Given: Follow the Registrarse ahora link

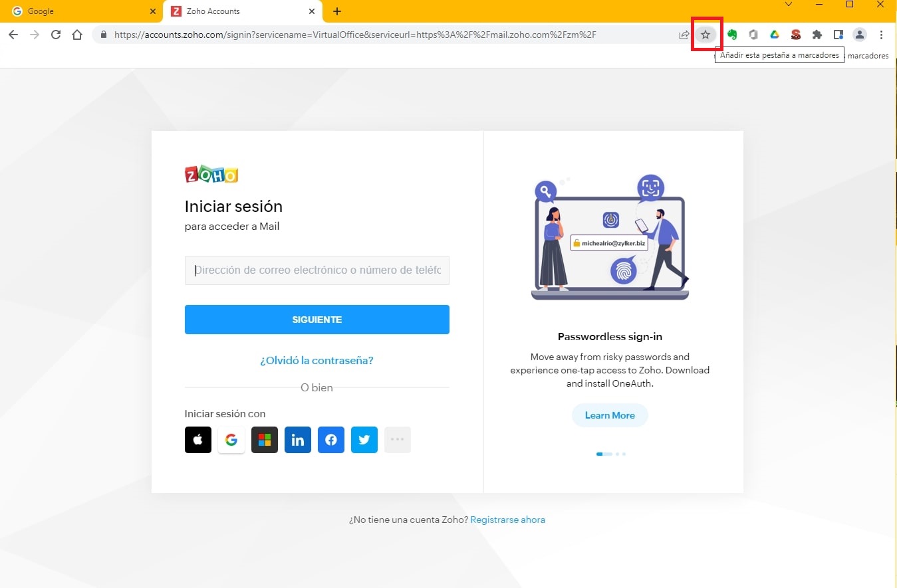Looking at the screenshot, I should [507, 520].
